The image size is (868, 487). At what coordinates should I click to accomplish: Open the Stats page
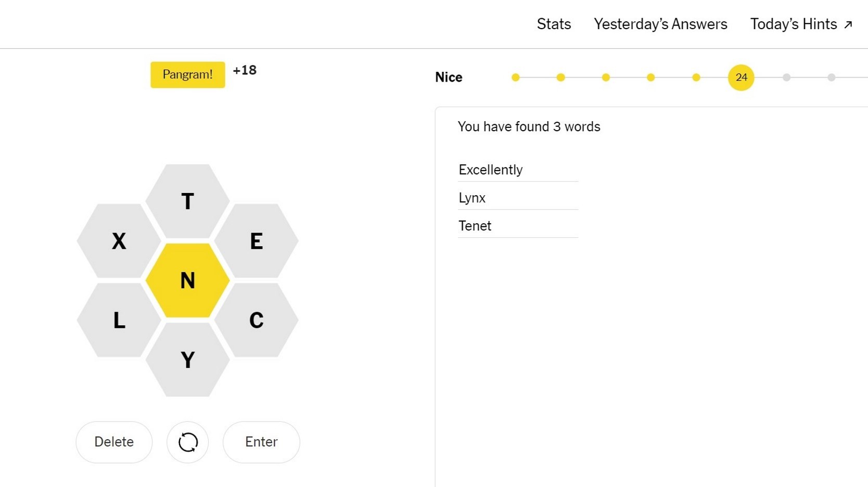(553, 24)
